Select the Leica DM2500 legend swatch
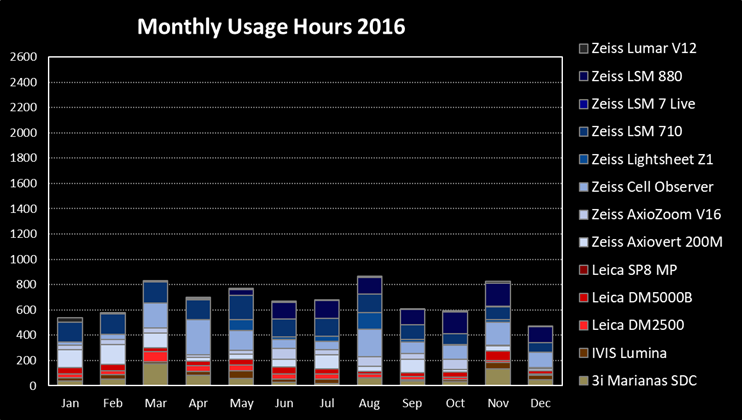The height and width of the screenshot is (420, 742). point(585,325)
